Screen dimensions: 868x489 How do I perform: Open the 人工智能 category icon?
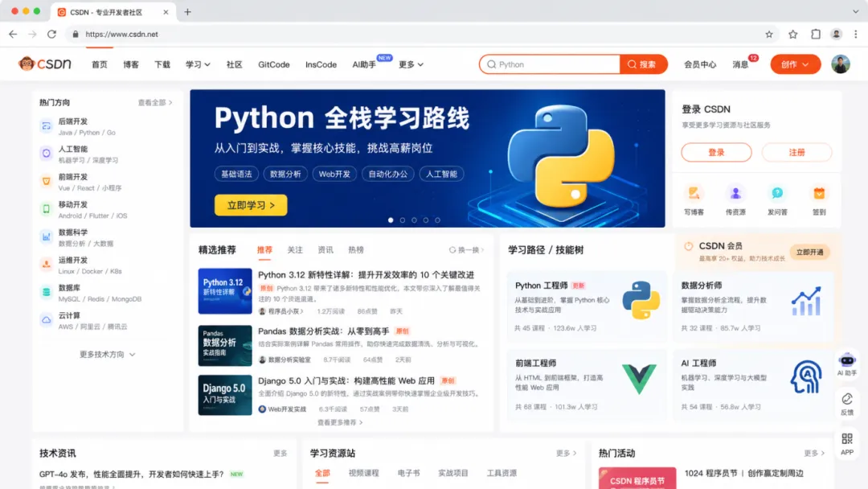point(47,154)
